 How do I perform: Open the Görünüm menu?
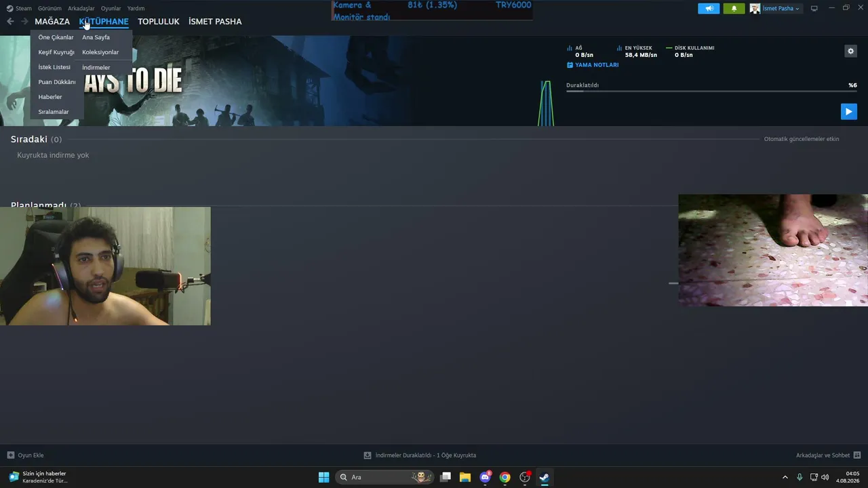click(50, 9)
